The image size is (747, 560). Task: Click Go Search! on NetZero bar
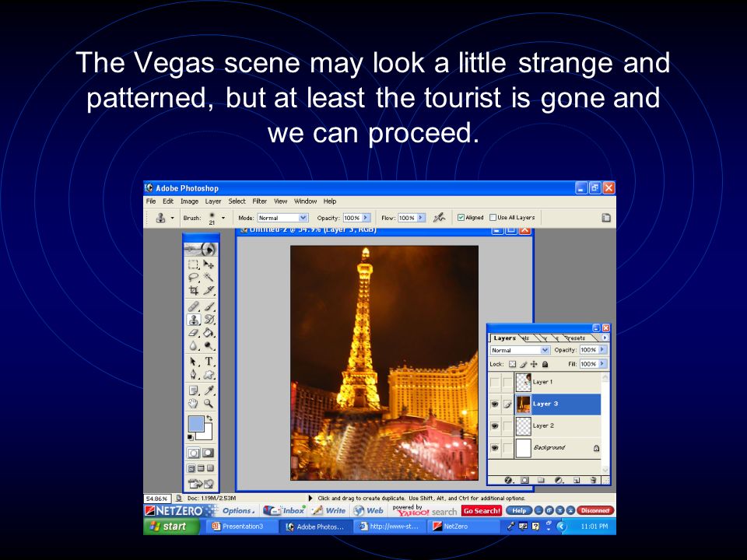pyautogui.click(x=482, y=511)
